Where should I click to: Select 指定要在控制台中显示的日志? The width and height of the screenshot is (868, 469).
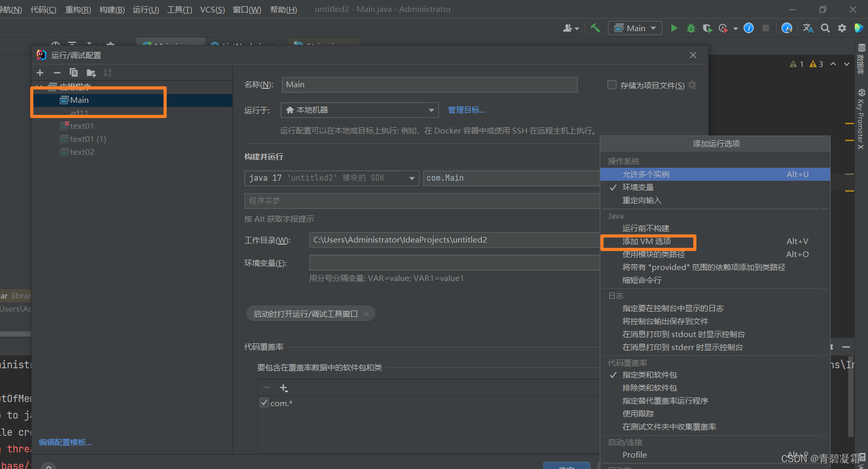tap(715, 309)
